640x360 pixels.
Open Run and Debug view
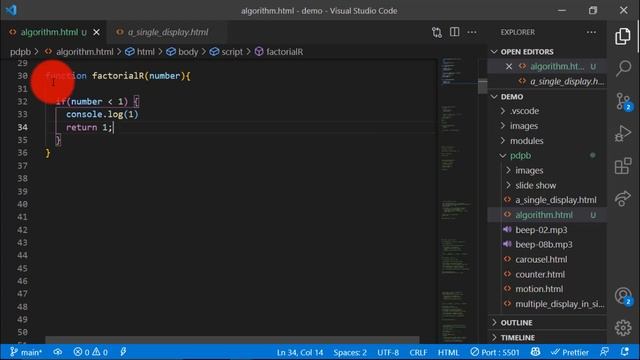[623, 133]
